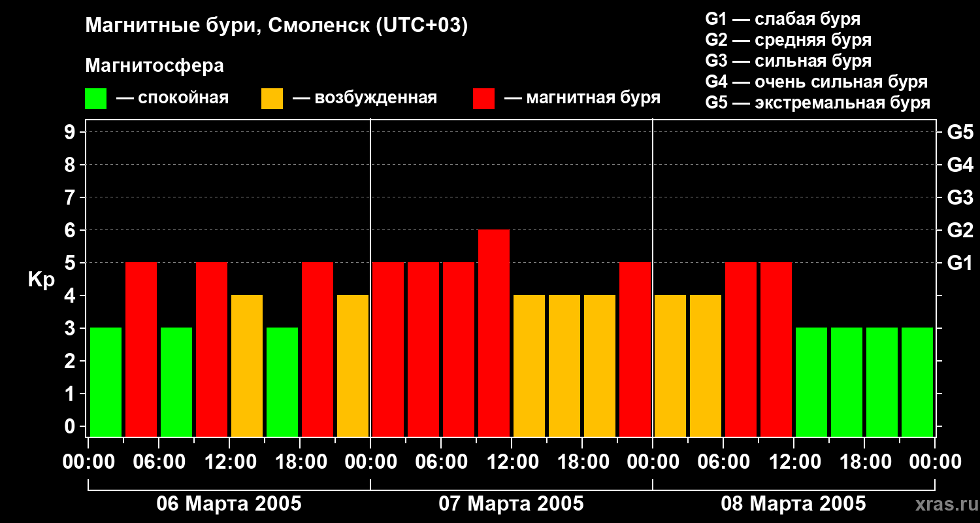
Task: Click the last green bar on 08 Марта
Action: click(x=917, y=382)
